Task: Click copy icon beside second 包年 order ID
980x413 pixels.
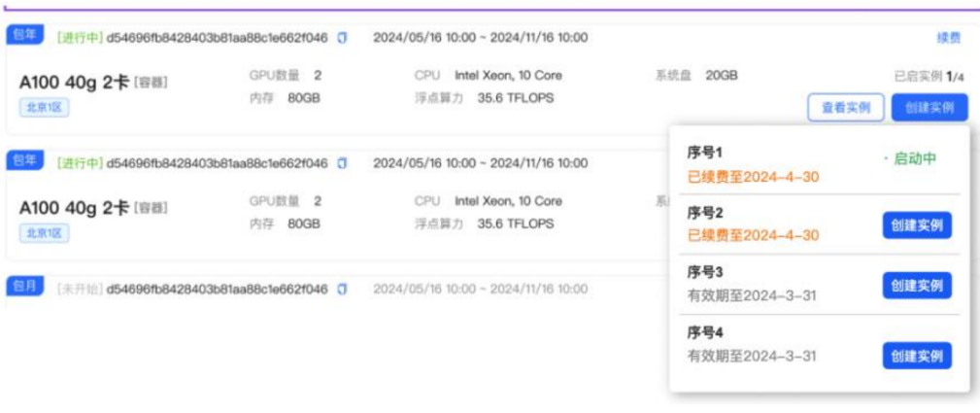Action: pos(342,163)
